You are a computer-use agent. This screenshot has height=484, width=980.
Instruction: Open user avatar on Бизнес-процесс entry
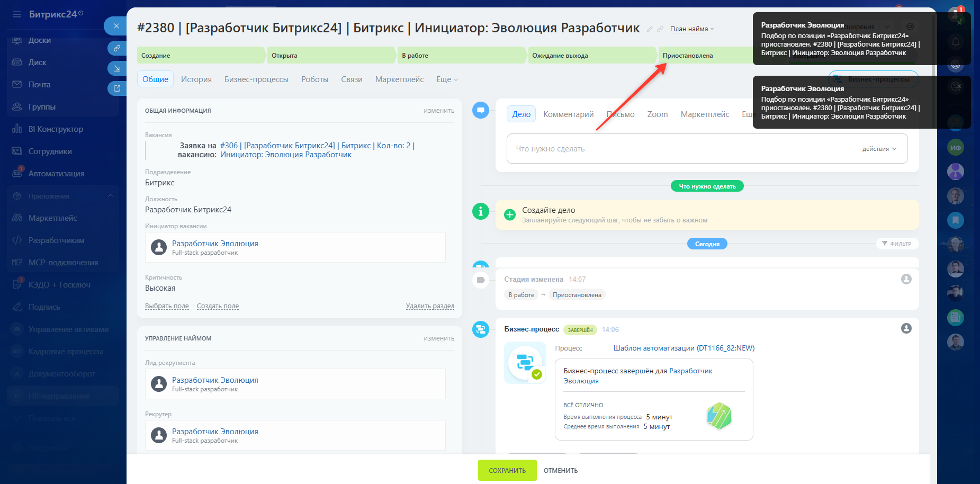pyautogui.click(x=906, y=328)
